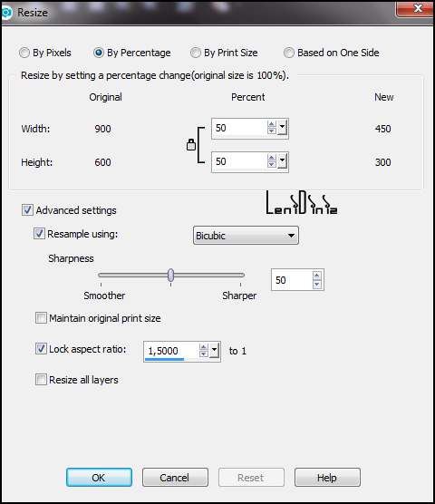Click the Cancel button

[x=175, y=478]
